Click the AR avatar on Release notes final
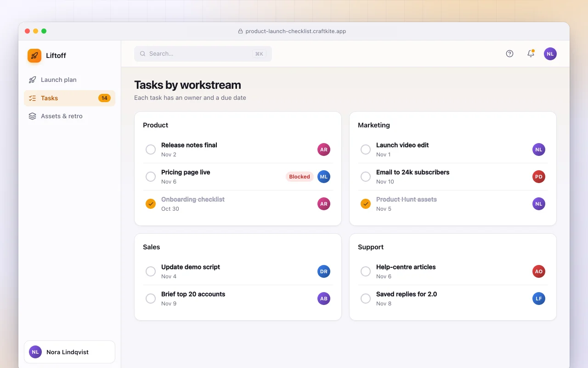 pos(324,149)
